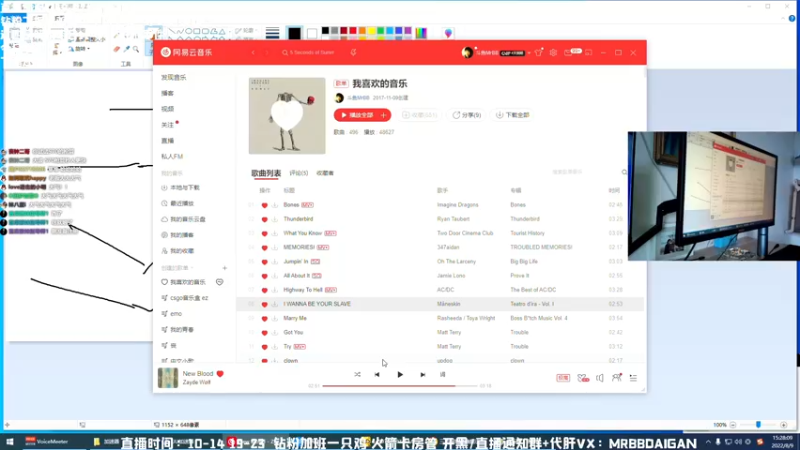Image resolution: width=800 pixels, height=450 pixels.
Task: Unlike the song Marry Me
Action: pyautogui.click(x=264, y=318)
